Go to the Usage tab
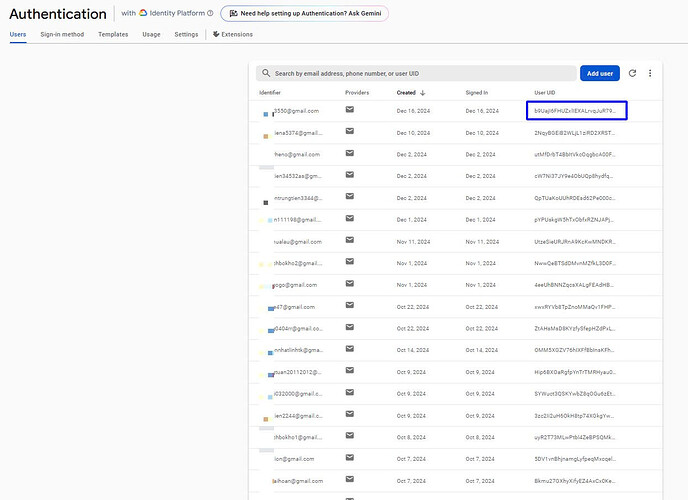The image size is (688, 500). pyautogui.click(x=151, y=34)
